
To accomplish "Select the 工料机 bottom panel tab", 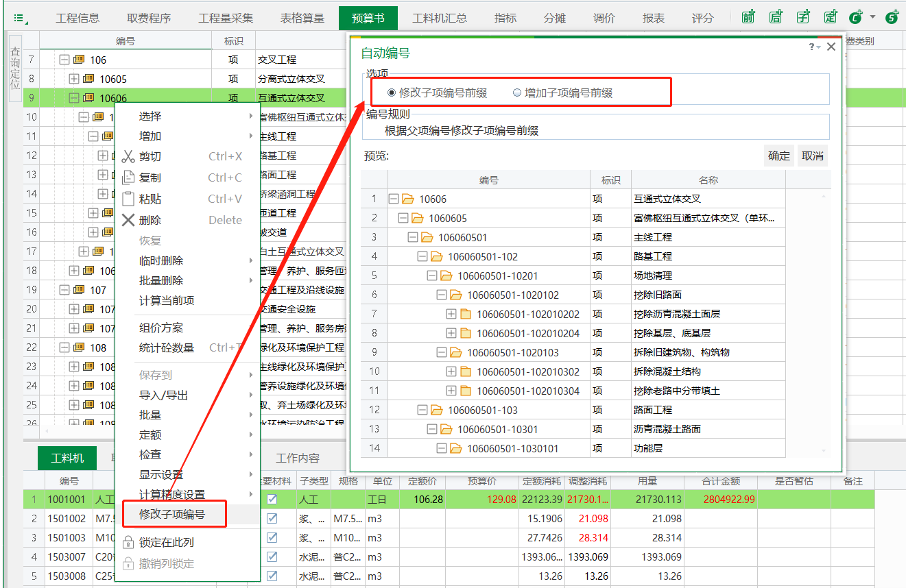I will pos(67,458).
